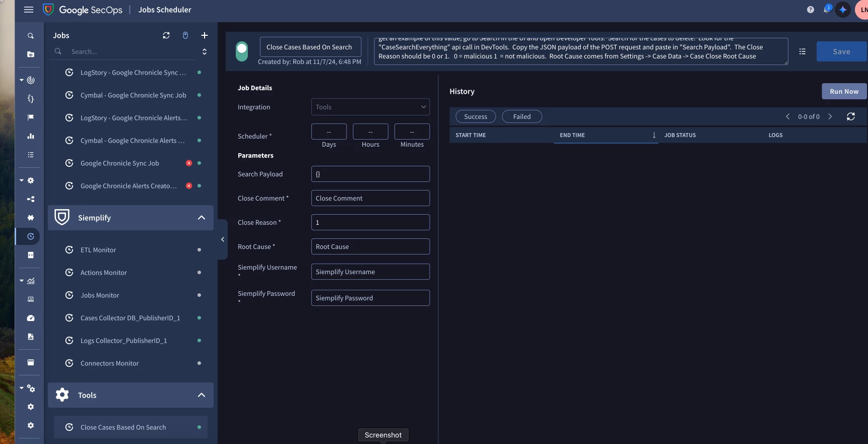Open the gauge dashboard sidebar icon
This screenshot has width=868, height=444.
pyautogui.click(x=31, y=318)
